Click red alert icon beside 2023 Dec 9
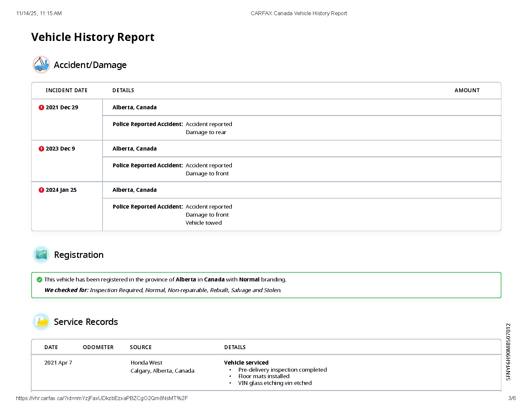The height and width of the screenshot is (411, 532). (41, 149)
